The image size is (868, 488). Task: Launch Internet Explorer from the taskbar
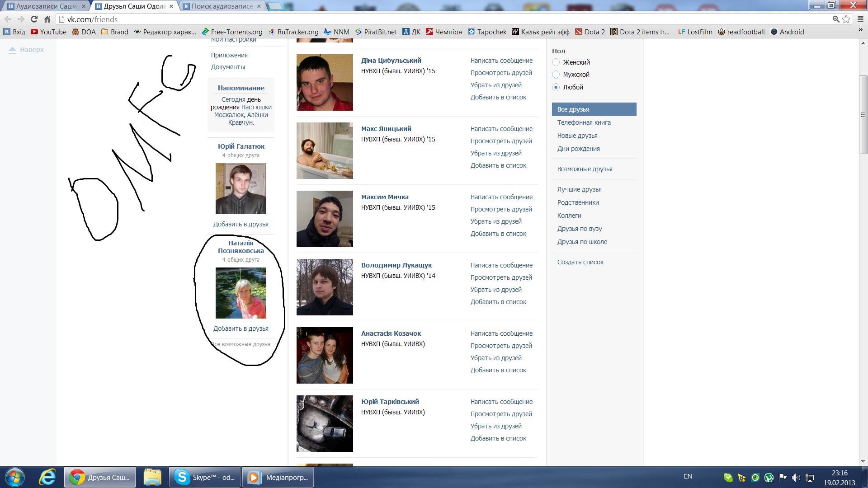(x=47, y=477)
